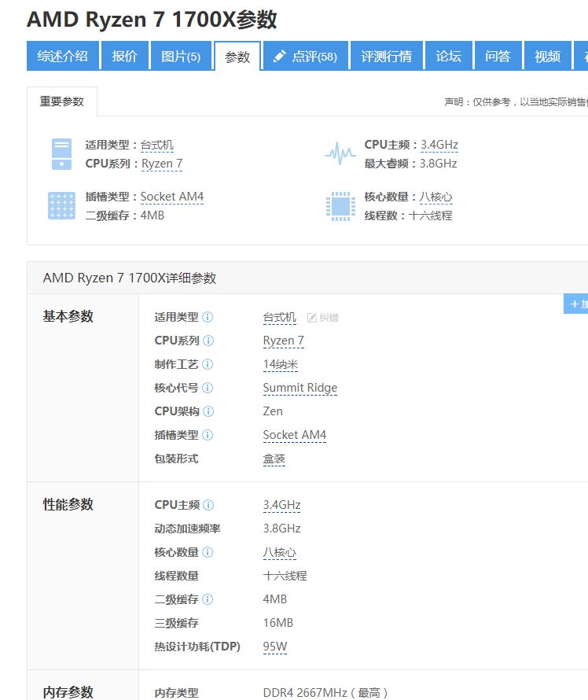Click info icon next to 核心数量 in 性能参数
This screenshot has height=700, width=588.
(x=208, y=552)
